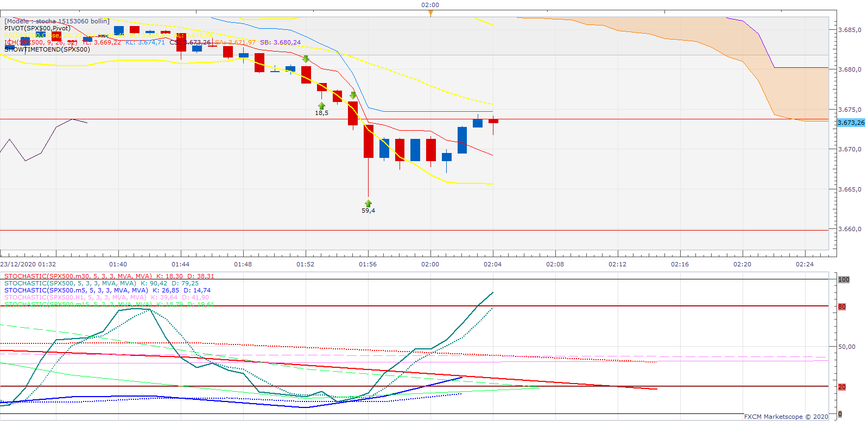Viewport: 868px width, 421px height.
Task: Click the stochastic 80 overbought level tag
Action: (x=842, y=307)
